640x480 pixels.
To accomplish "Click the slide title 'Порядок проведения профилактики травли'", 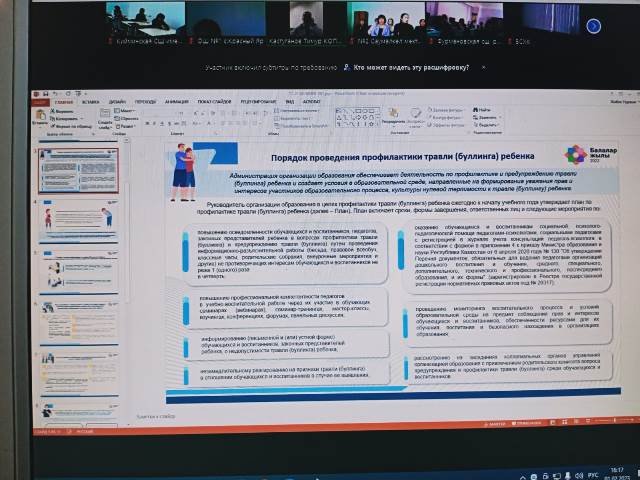I will pyautogui.click(x=402, y=157).
